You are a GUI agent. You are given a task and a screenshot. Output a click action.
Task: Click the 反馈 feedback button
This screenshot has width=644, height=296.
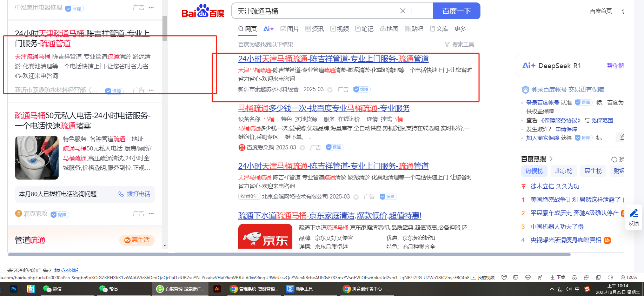(x=634, y=217)
